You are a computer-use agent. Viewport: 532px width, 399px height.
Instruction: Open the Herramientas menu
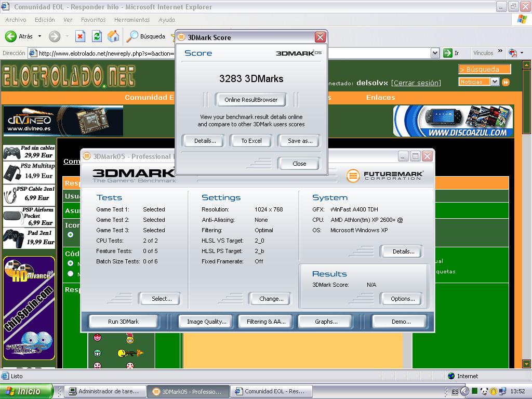click(x=132, y=20)
